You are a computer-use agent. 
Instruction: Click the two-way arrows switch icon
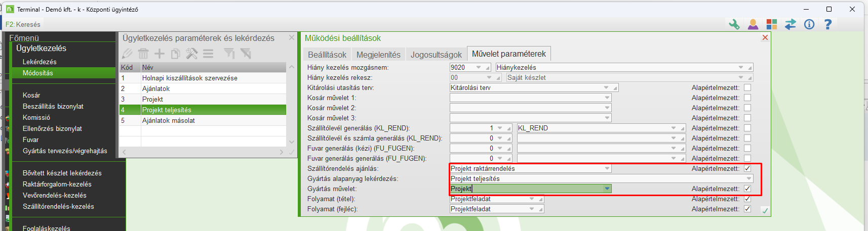[x=791, y=24]
